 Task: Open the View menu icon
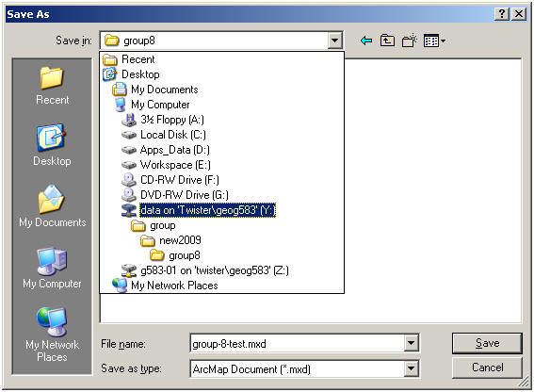[434, 41]
